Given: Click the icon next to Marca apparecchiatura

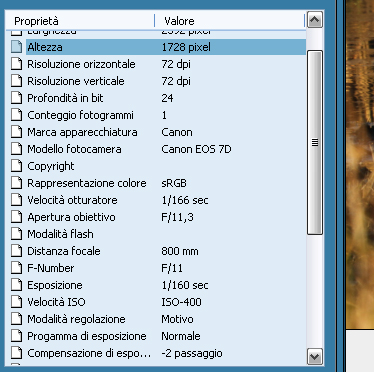Looking at the screenshot, I should click(x=16, y=132).
